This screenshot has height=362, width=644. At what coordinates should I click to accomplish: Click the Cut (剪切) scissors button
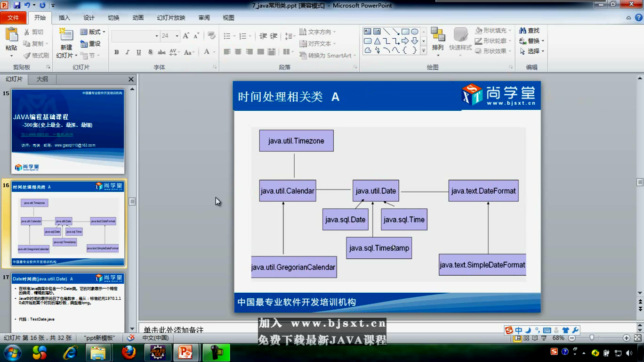pyautogui.click(x=34, y=32)
